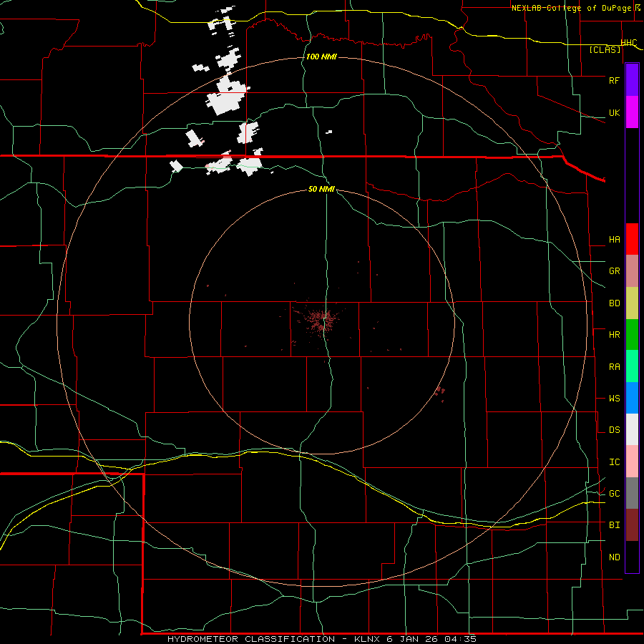Click the HR legend label

coord(614,335)
